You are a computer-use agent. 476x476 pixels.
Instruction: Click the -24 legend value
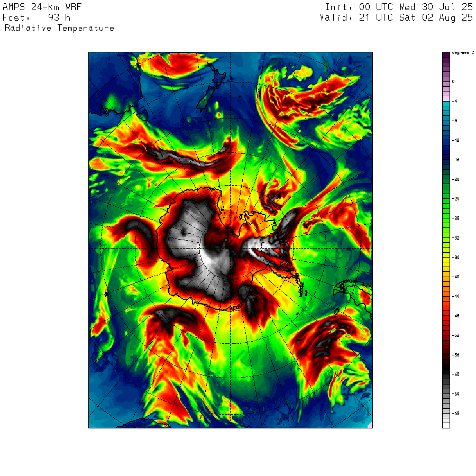(456, 199)
